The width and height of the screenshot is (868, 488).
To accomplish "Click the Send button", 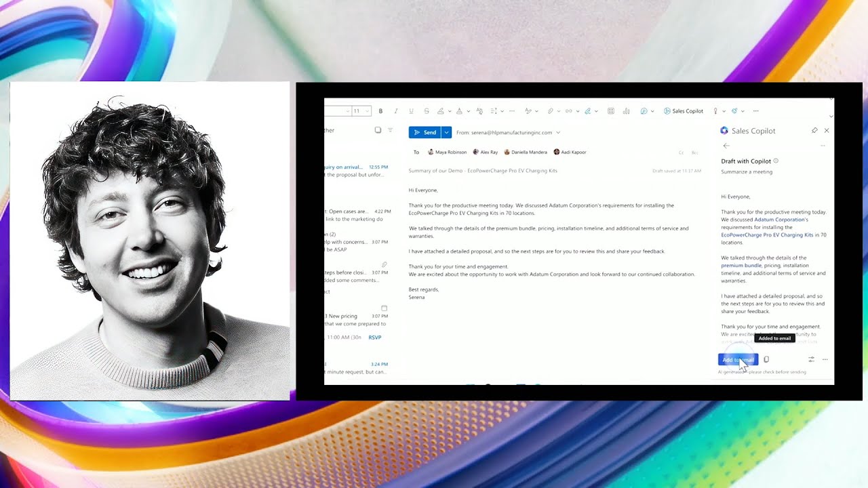I will [425, 132].
